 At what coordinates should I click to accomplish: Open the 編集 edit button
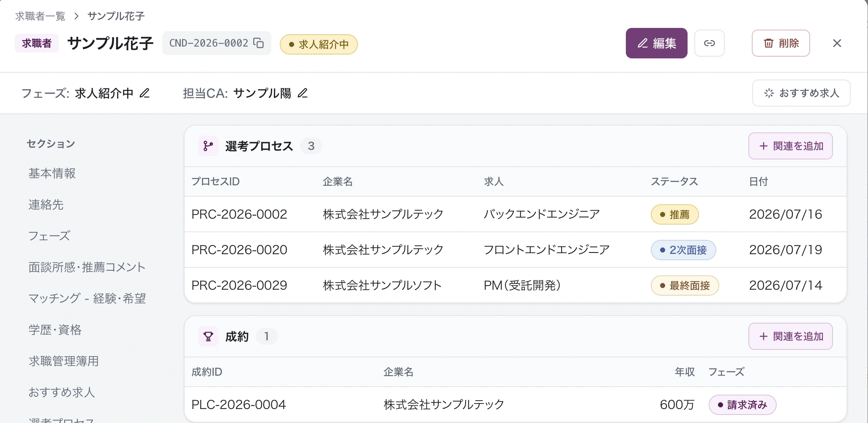coord(656,43)
